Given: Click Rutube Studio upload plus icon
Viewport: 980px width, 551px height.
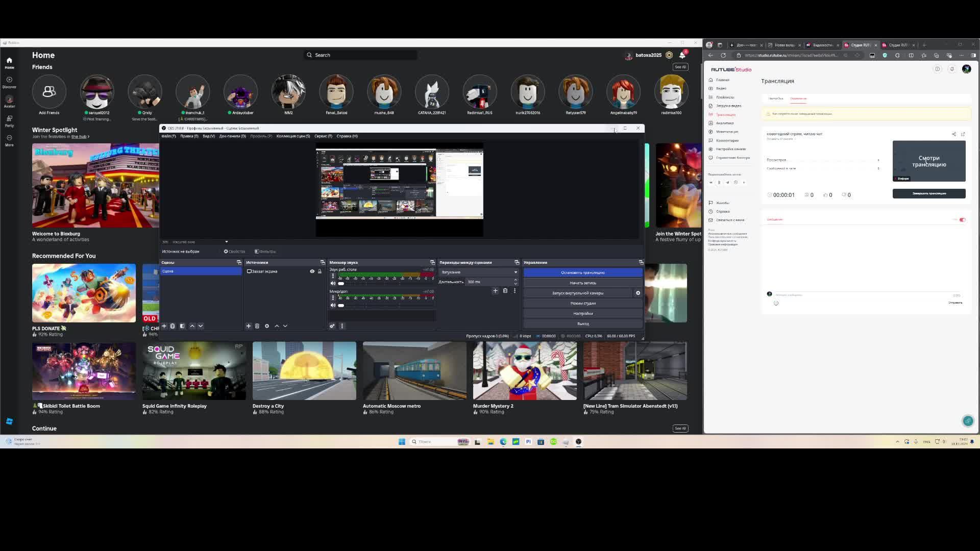Looking at the screenshot, I should pos(938,69).
